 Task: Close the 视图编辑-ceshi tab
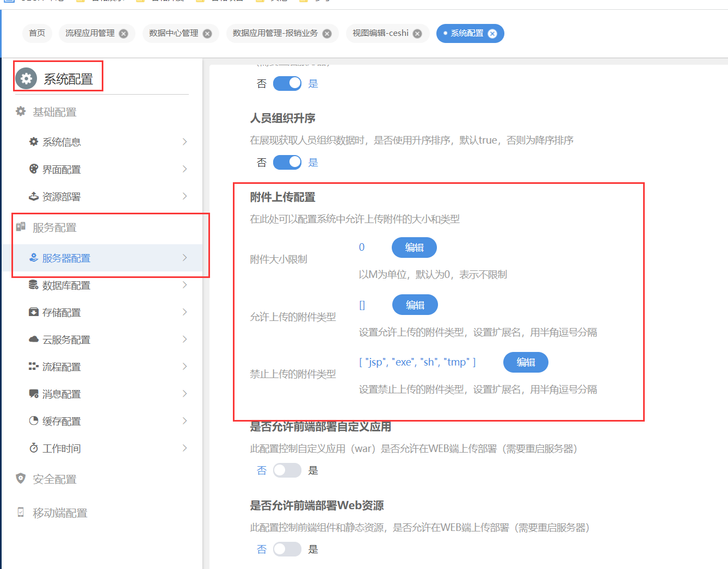[417, 34]
